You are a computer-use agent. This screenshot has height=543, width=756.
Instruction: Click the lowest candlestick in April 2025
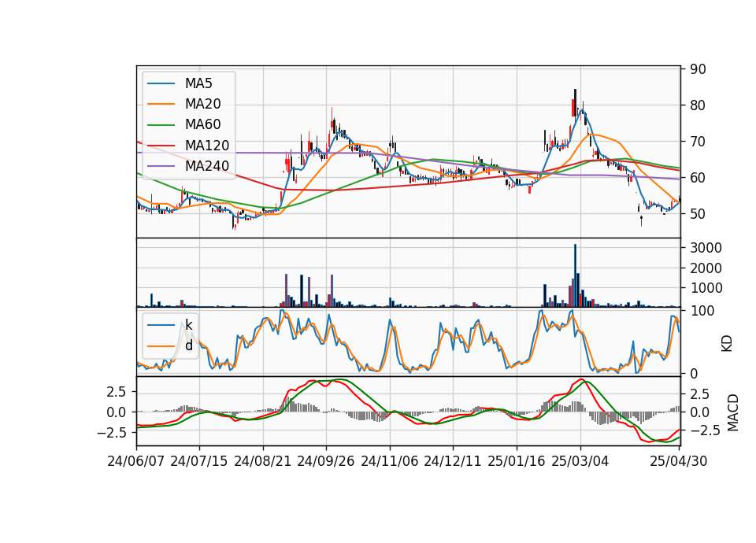pyautogui.click(x=641, y=220)
